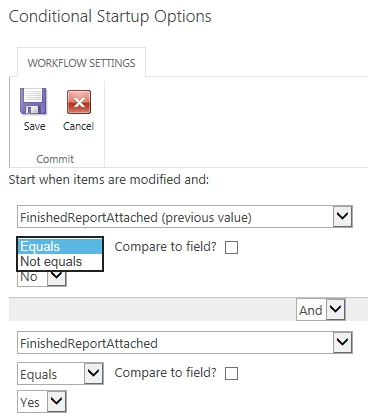Select Equals in the open operator list

[x=60, y=246]
